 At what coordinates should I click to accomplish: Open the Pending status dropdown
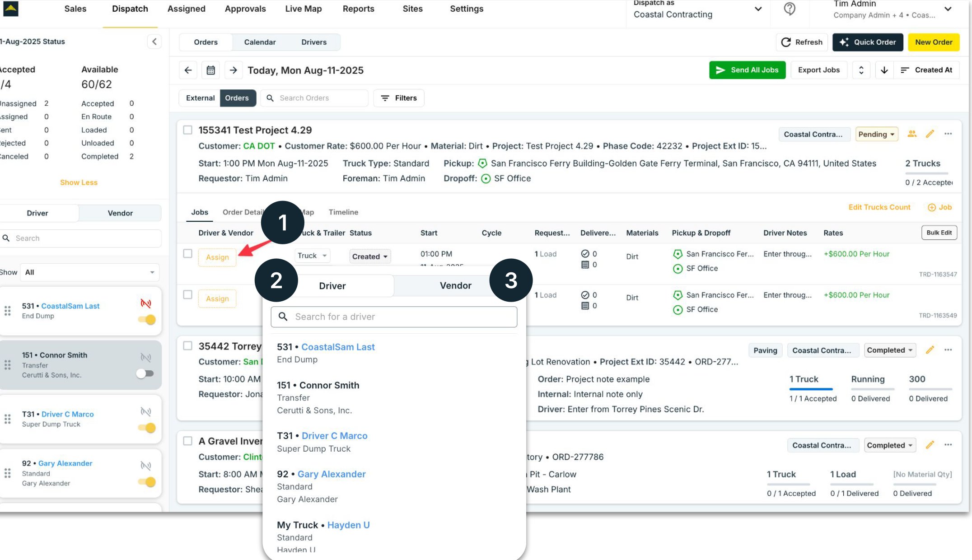877,134
